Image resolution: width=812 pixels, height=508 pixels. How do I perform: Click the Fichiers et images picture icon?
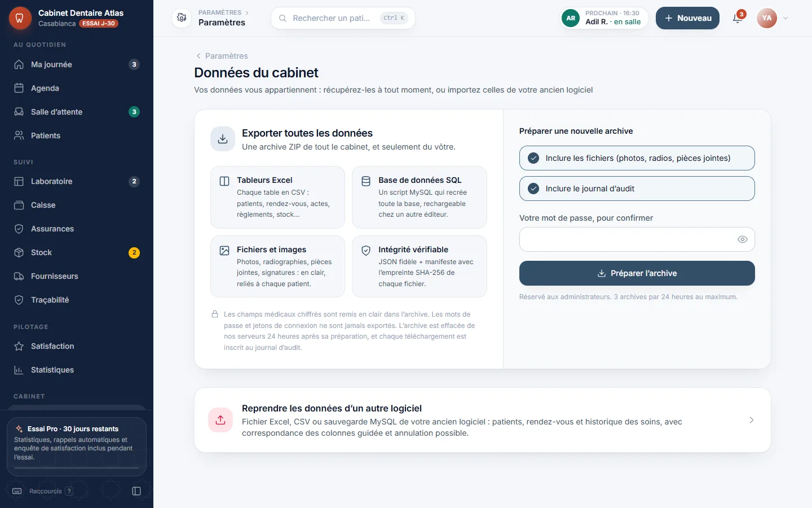click(224, 251)
